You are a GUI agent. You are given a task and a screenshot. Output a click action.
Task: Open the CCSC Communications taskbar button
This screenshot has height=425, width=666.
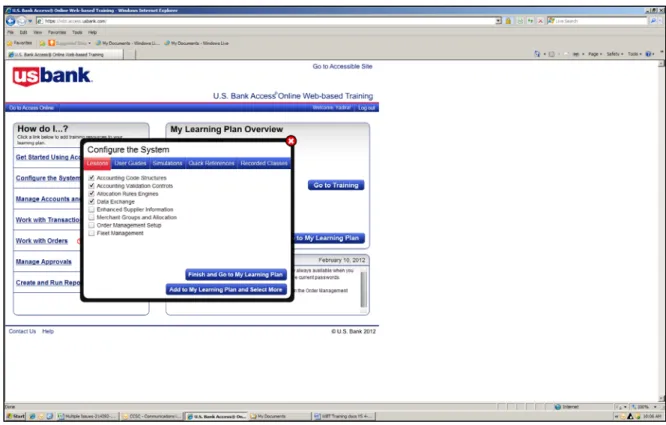point(151,416)
